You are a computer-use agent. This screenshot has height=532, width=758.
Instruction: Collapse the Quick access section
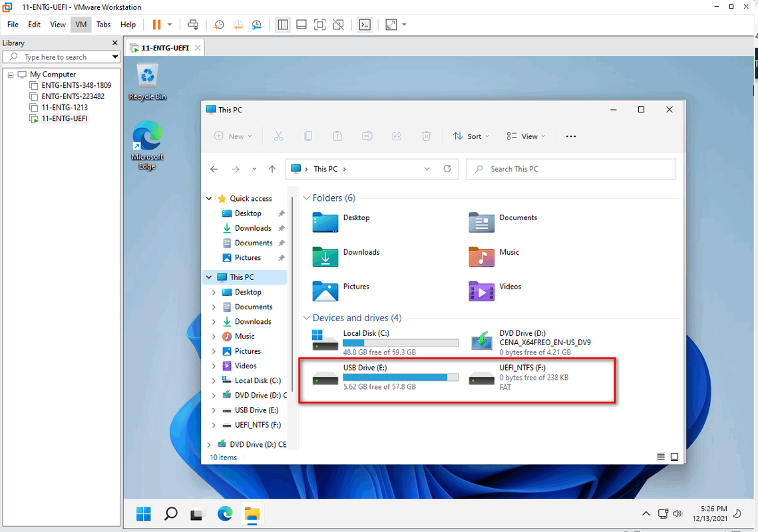[x=209, y=199]
